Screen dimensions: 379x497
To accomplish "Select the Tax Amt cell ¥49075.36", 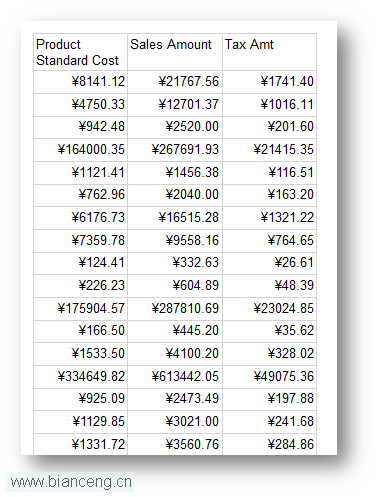I will [x=269, y=377].
